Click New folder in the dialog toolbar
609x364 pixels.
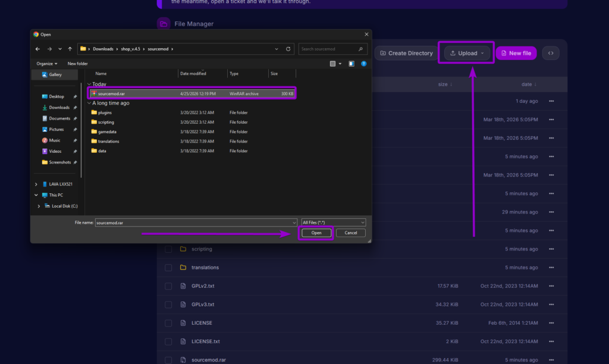click(x=77, y=64)
